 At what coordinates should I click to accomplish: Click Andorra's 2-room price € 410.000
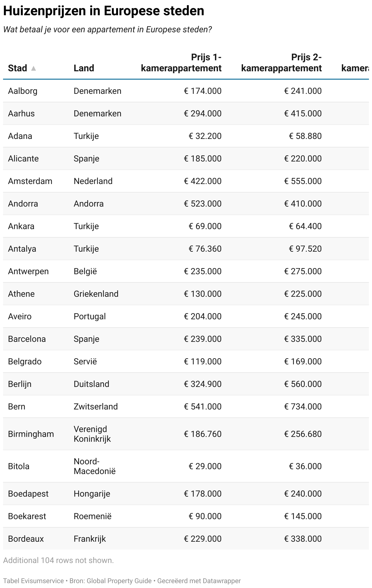[x=303, y=204]
